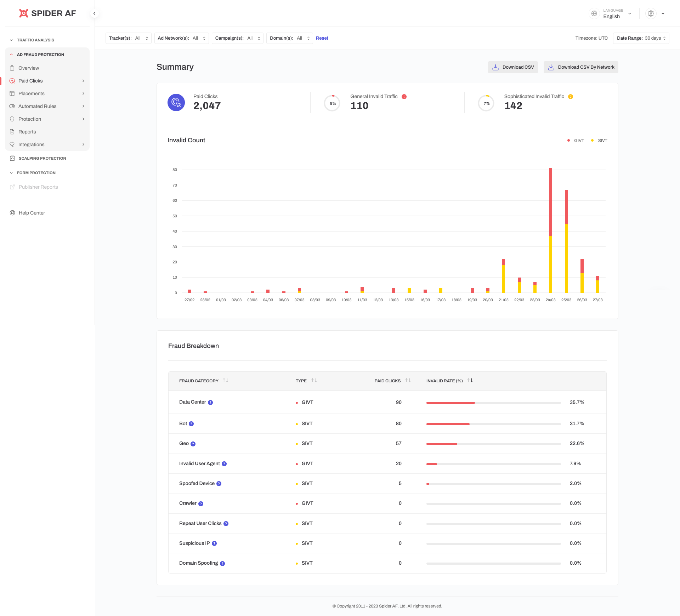Open Reports in the sidebar
Viewport: 680px width, 616px height.
point(27,132)
